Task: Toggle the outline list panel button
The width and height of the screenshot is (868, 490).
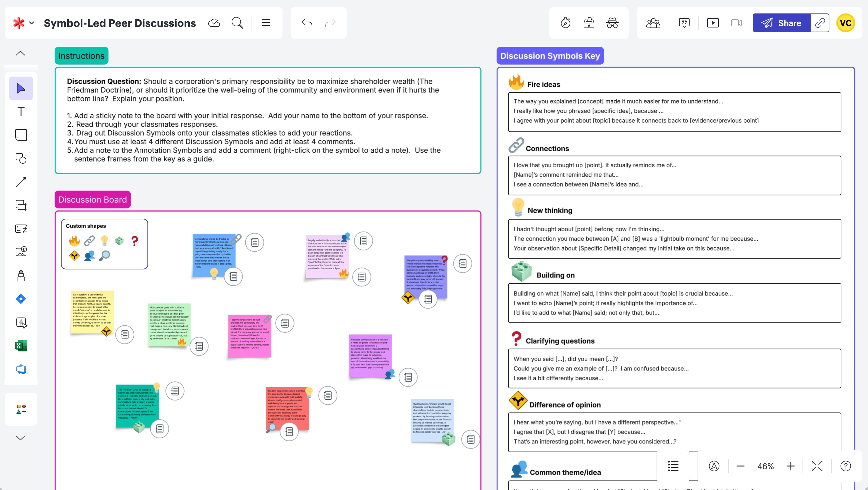Action: click(x=673, y=466)
